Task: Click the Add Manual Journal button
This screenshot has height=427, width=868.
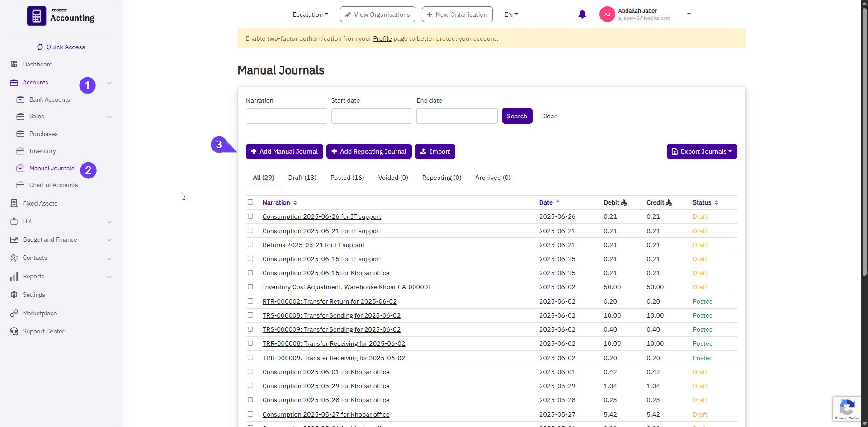Action: pos(284,151)
